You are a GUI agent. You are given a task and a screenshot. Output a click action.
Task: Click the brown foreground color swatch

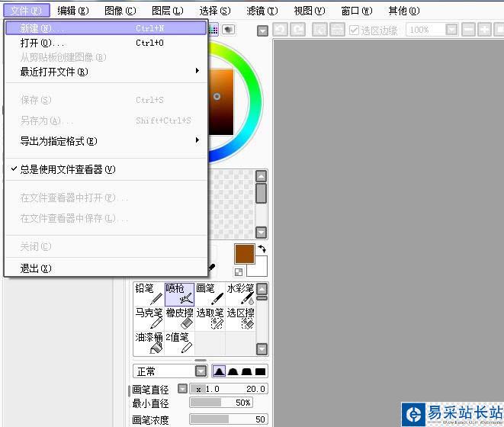(245, 254)
